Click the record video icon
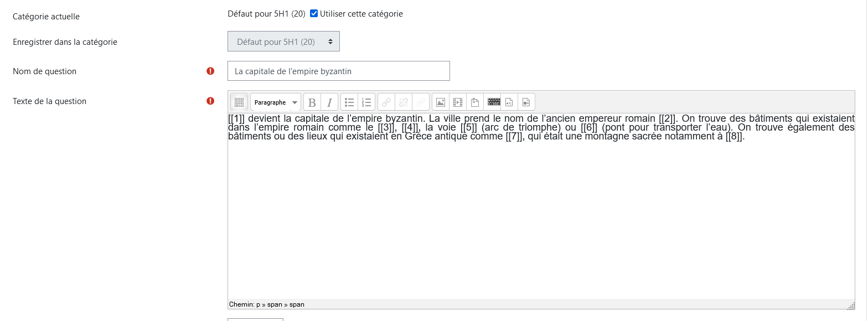 tap(526, 102)
